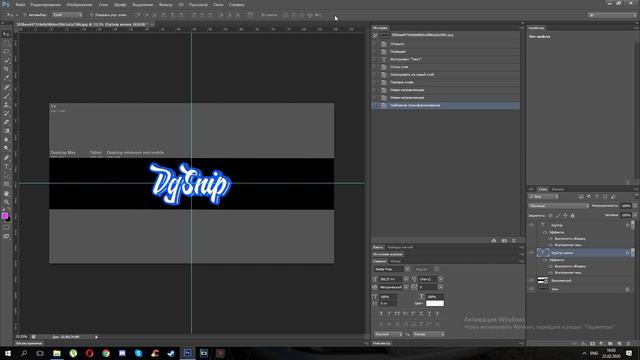Click Underline style in Character panel

pos(429,314)
